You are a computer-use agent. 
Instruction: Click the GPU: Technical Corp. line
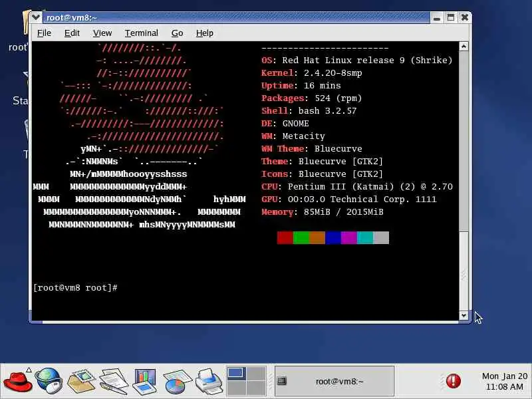348,199
